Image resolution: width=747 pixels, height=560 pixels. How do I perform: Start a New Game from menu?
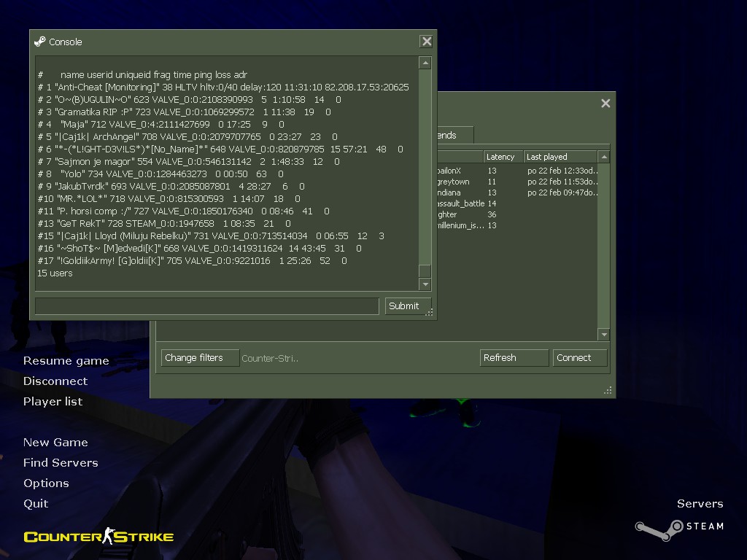click(55, 443)
